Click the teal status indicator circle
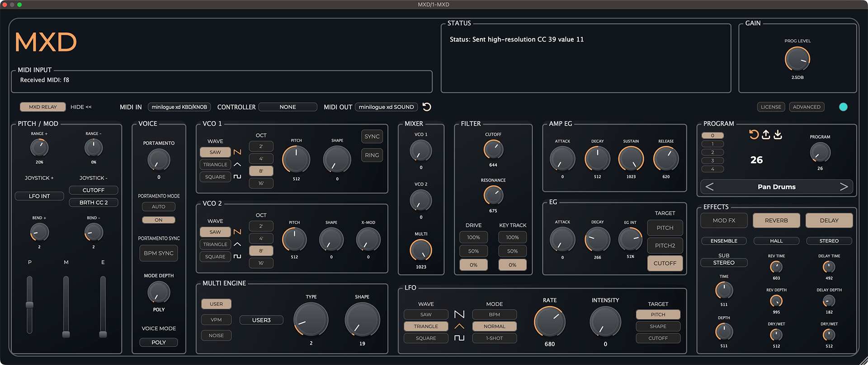 pyautogui.click(x=843, y=107)
